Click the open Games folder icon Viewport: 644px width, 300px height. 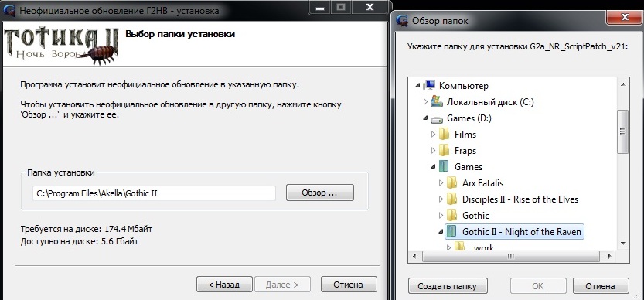click(444, 166)
